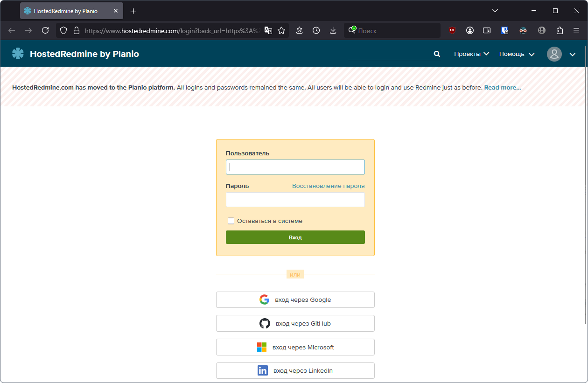Focus the Пользователь username field

295,167
